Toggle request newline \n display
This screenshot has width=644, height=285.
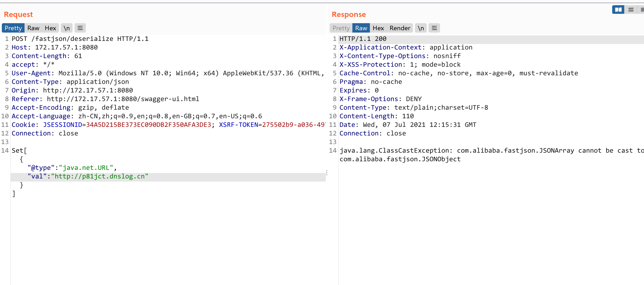[67, 28]
